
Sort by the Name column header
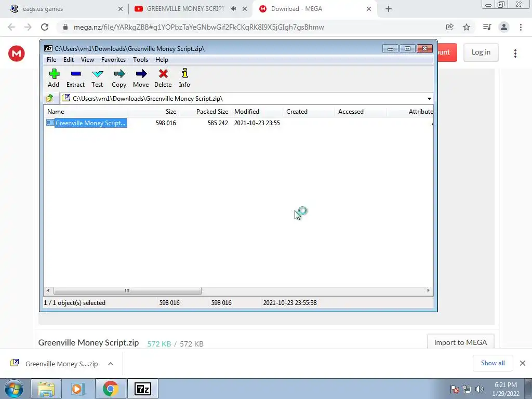86,112
